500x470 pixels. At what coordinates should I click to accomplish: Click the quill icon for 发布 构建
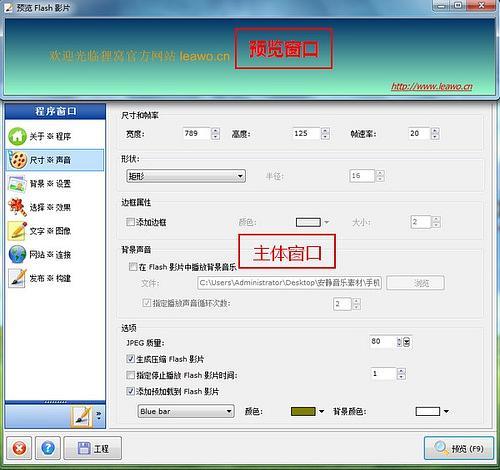[x=17, y=278]
